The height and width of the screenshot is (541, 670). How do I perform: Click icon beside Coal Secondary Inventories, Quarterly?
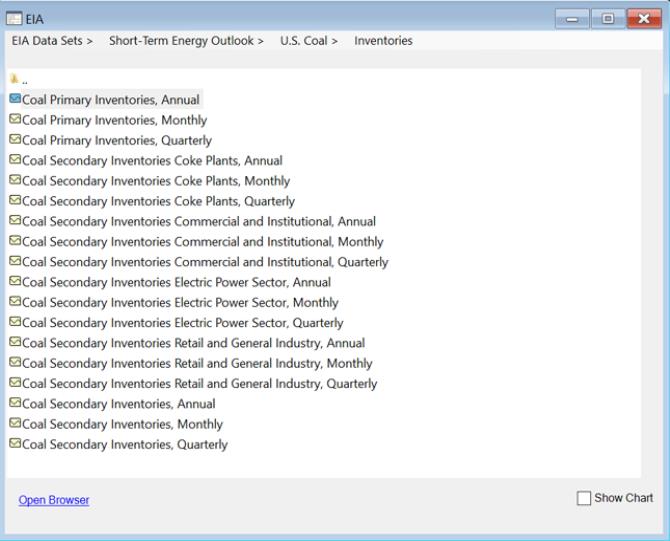[15, 443]
